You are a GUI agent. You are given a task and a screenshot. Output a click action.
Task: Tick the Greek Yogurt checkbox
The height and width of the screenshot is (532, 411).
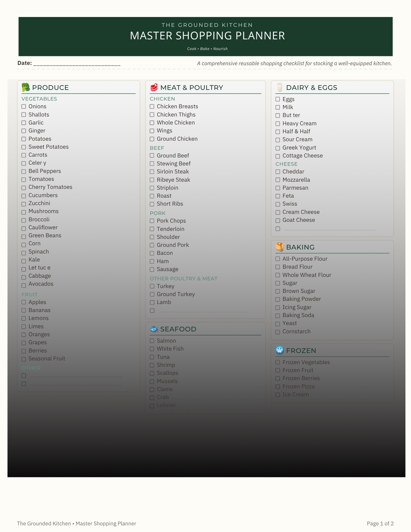click(x=278, y=148)
